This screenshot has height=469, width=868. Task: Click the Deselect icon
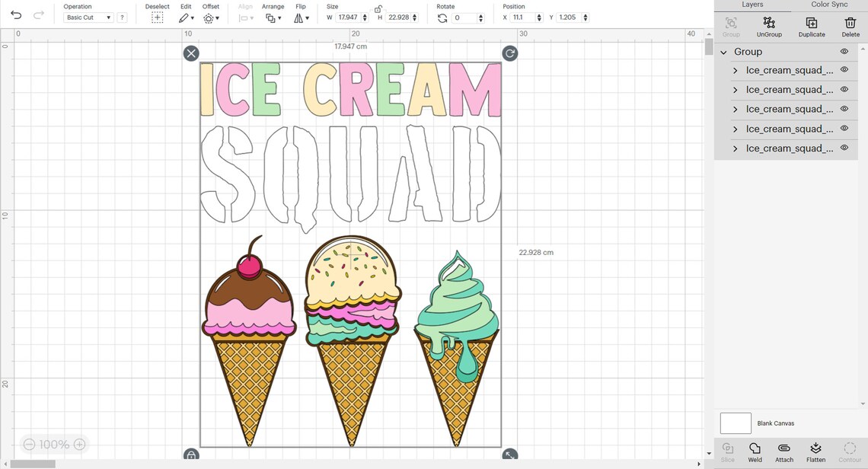click(157, 17)
